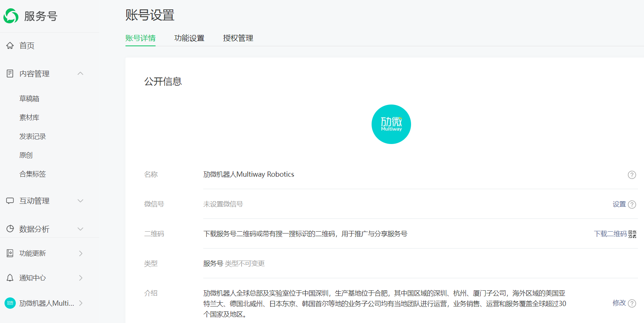The height and width of the screenshot is (323, 644).
Task: Expand the 互动管理 section chevron
Action: [80, 201]
